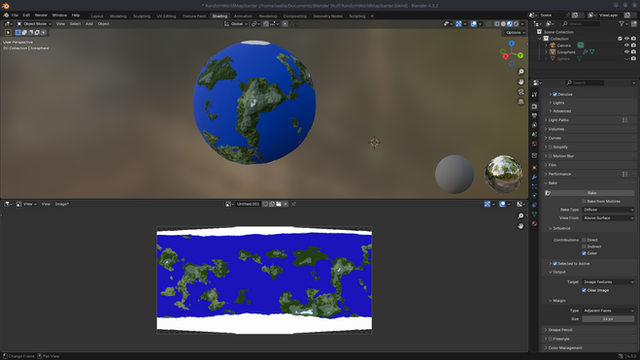Image resolution: width=640 pixels, height=360 pixels.
Task: Open the Global transform orientation dropdown
Action: point(236,24)
